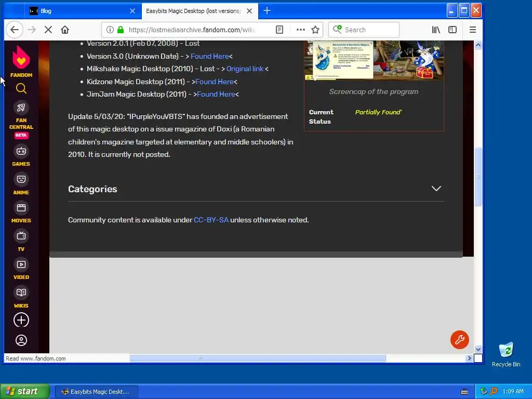
Task: Open Milkshake Magic Desktop Original link
Action: point(245,69)
